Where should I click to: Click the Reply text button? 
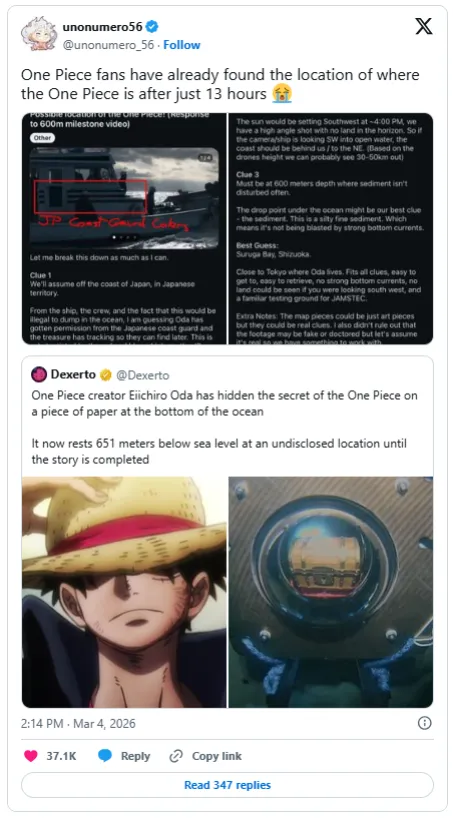135,756
